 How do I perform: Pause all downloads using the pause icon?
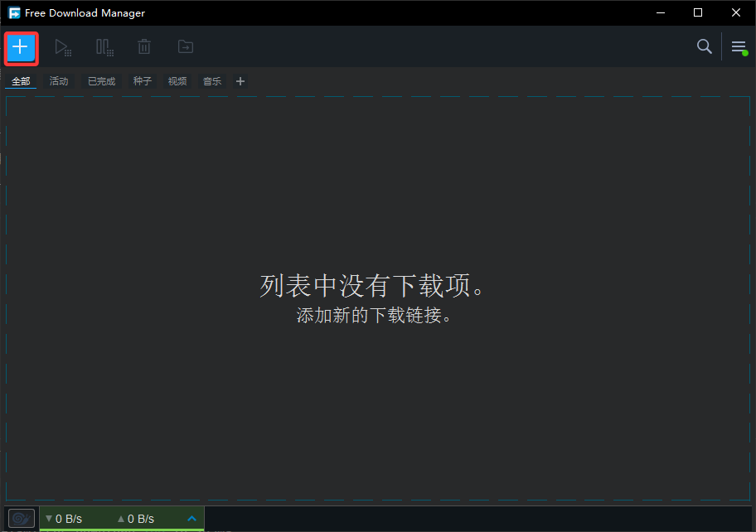[x=104, y=47]
